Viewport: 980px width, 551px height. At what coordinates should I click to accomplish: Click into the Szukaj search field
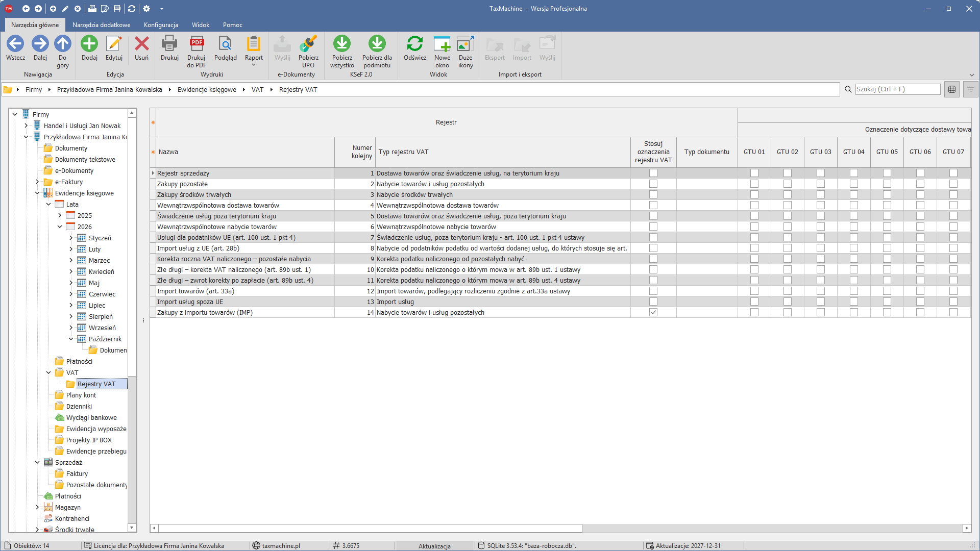(897, 89)
